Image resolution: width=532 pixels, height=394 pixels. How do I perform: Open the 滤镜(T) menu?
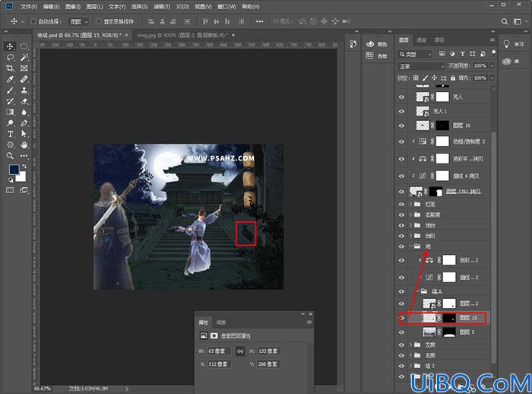click(162, 6)
